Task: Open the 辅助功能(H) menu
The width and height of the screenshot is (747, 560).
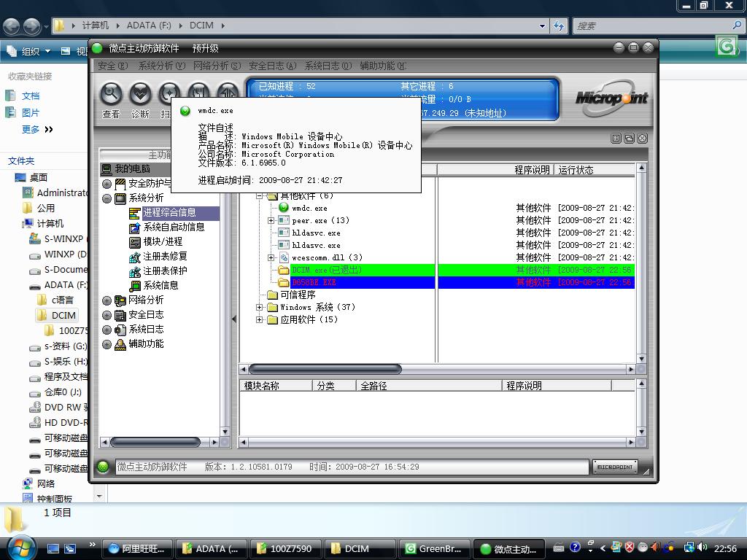Action: [x=383, y=66]
